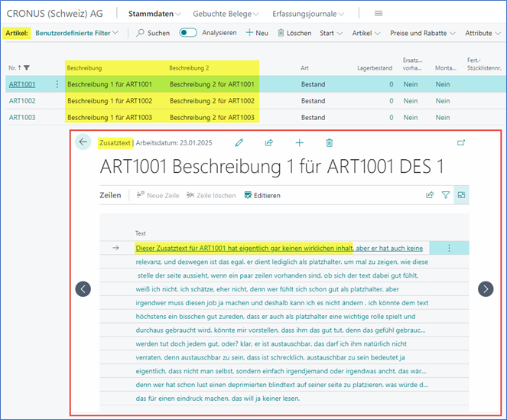Click the filter funnel icon in Zeilen bar
This screenshot has width=507, height=420.
[446, 195]
